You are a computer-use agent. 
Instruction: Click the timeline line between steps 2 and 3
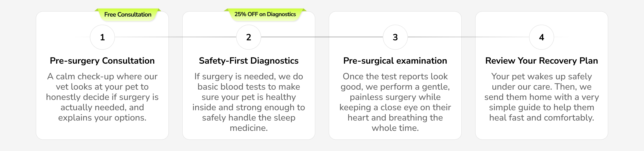[x=322, y=37]
